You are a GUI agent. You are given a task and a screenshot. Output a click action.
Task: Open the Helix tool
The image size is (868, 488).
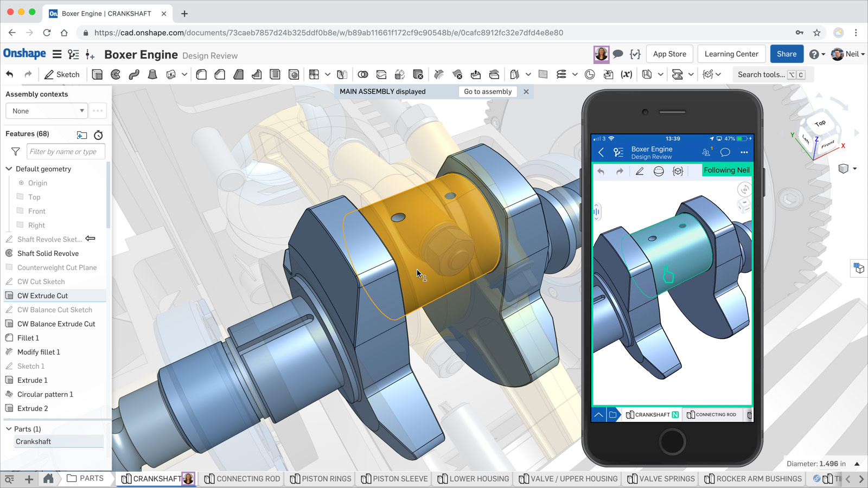(562, 74)
